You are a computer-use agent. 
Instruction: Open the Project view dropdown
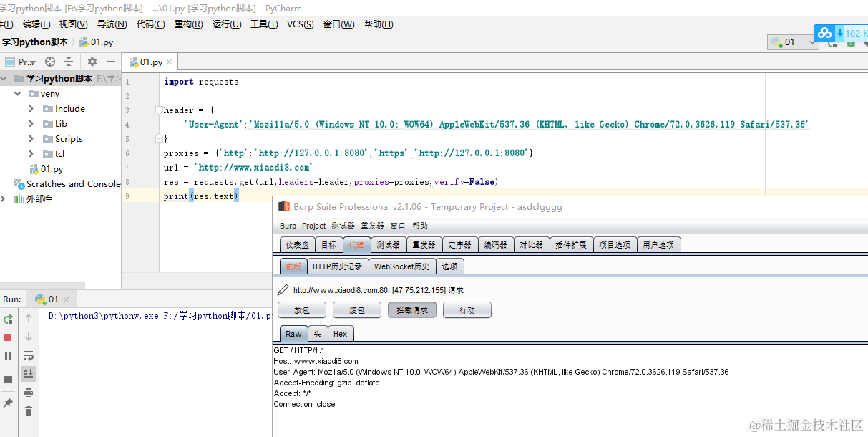(20, 62)
